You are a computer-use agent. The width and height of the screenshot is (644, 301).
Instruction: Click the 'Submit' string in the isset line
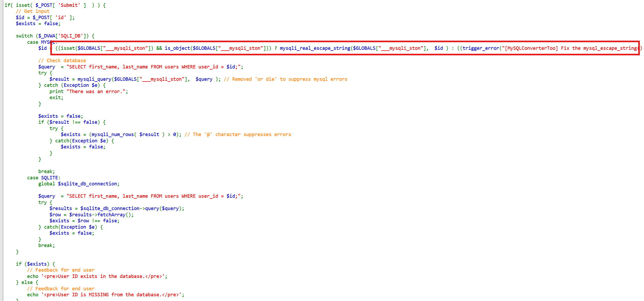(69, 5)
